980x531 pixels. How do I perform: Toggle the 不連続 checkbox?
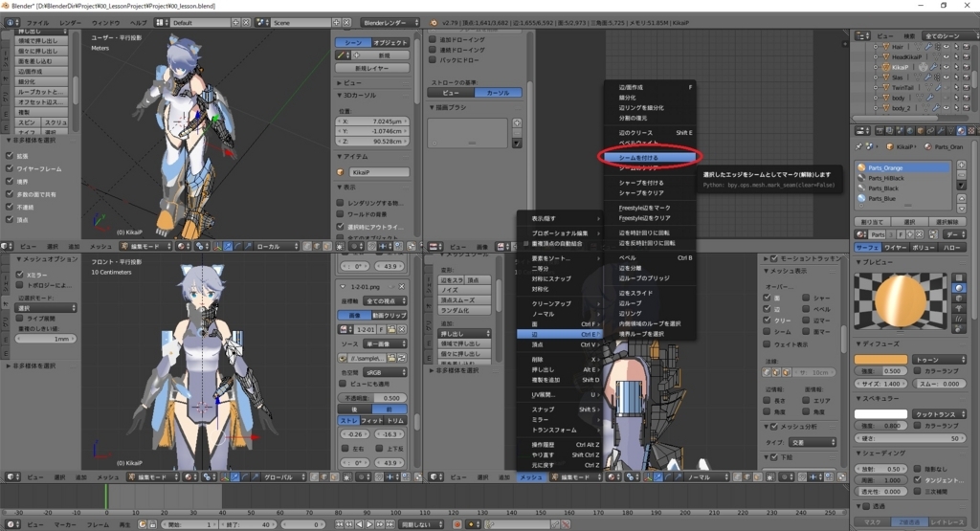(10, 207)
